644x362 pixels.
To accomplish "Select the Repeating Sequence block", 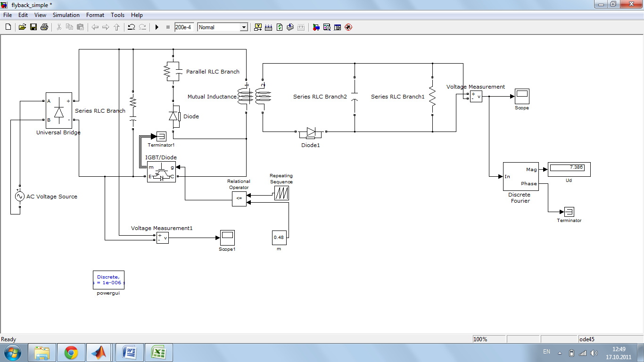I will click(281, 193).
